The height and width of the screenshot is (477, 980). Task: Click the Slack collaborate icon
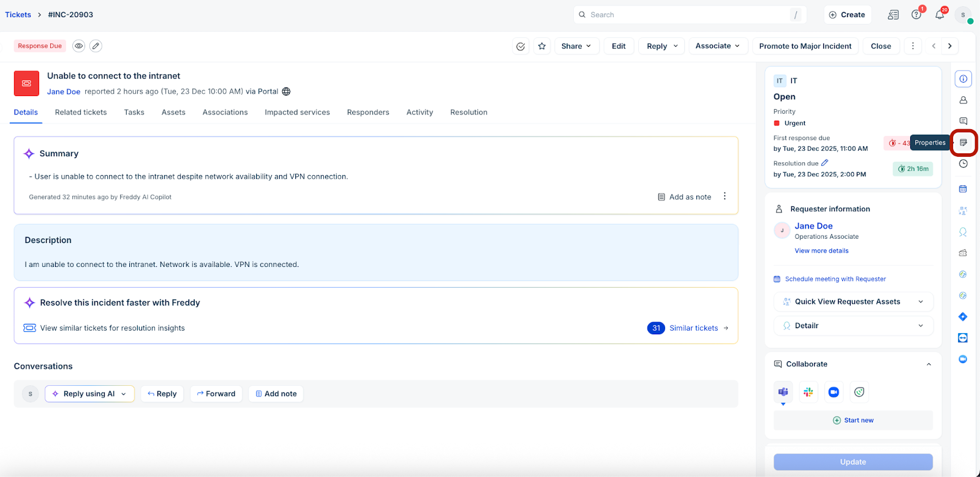point(809,392)
